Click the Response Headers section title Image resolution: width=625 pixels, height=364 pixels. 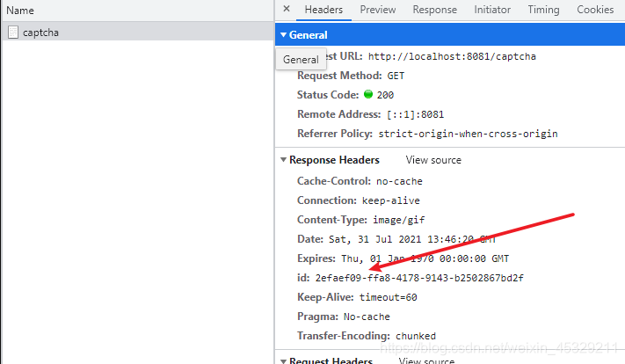coord(334,160)
